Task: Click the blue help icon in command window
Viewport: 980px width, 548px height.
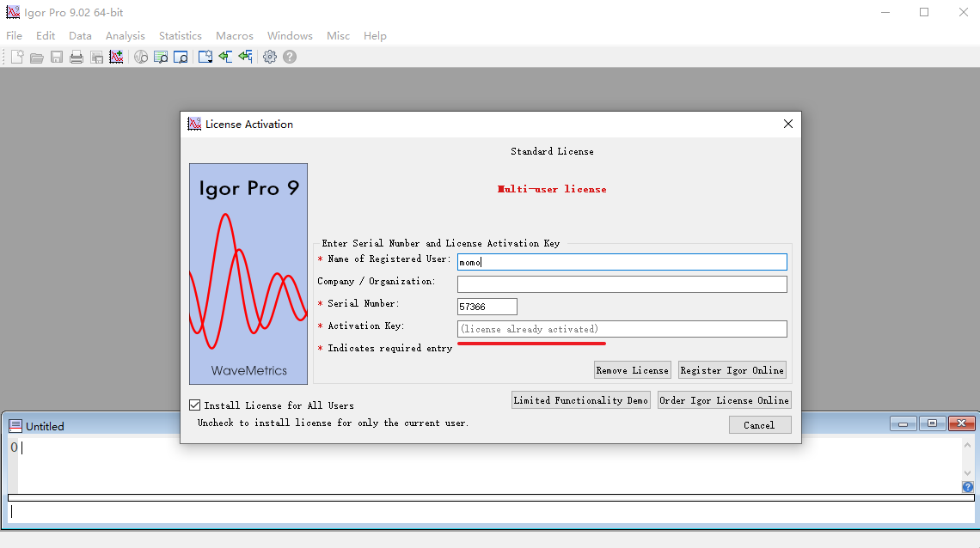Action: coord(967,487)
